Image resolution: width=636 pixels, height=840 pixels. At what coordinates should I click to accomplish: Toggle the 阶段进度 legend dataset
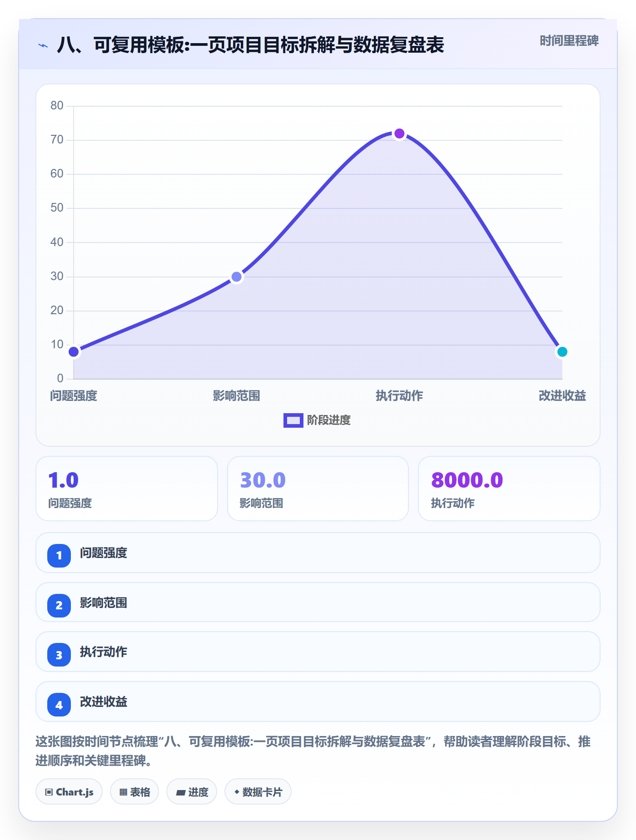(317, 420)
